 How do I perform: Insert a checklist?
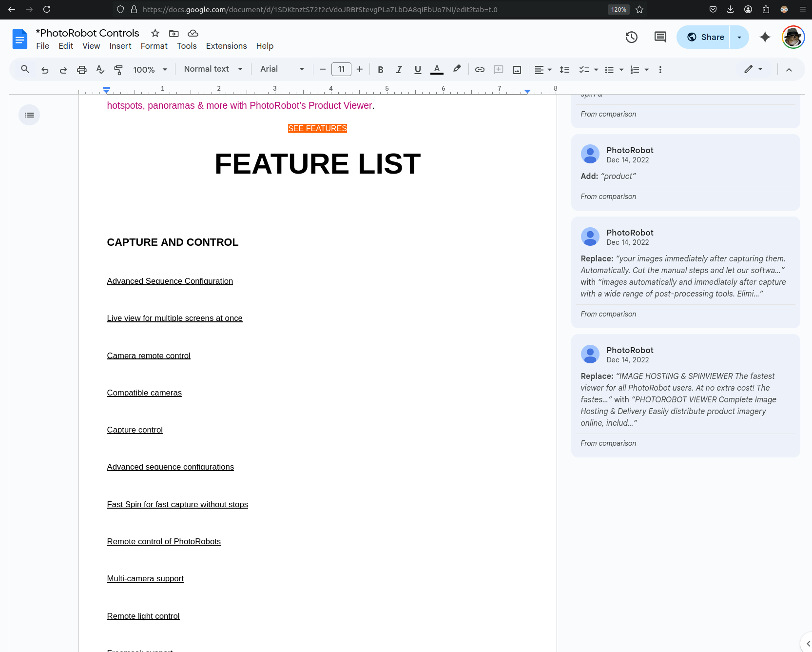click(x=584, y=70)
